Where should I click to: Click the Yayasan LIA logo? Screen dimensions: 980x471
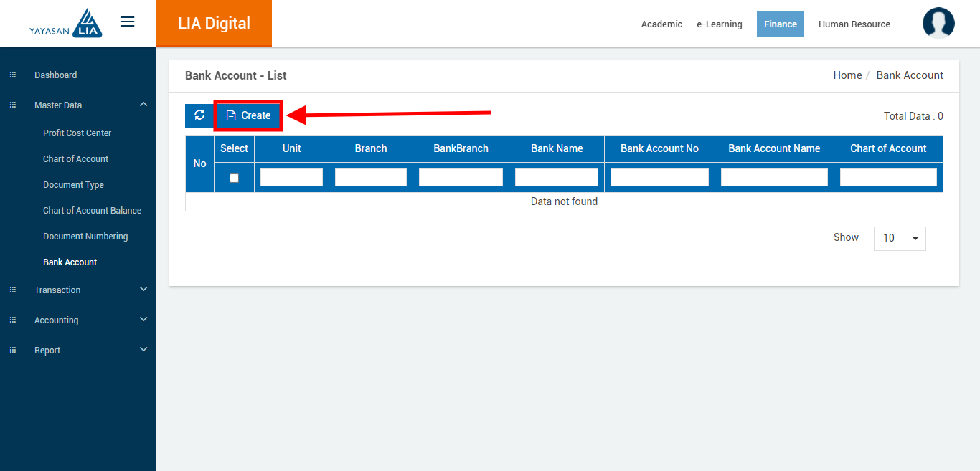click(x=66, y=24)
